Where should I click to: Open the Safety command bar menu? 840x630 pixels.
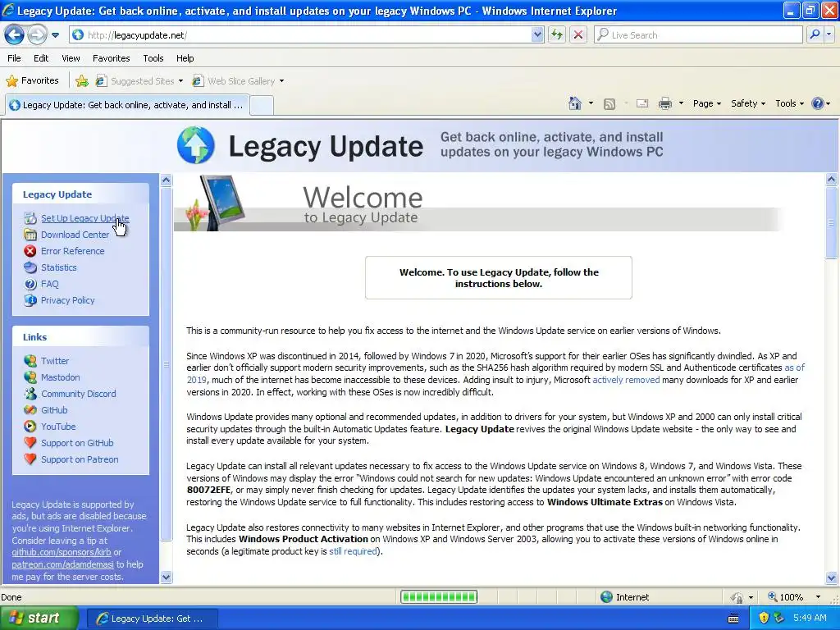[x=748, y=103]
